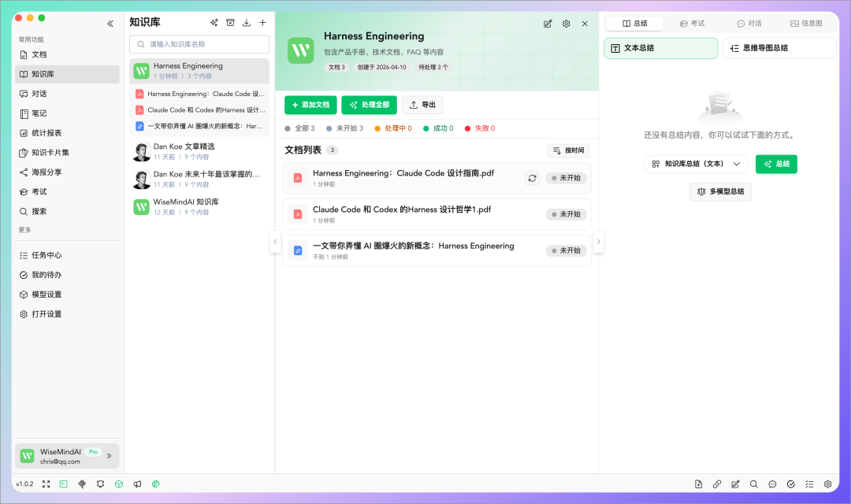Filter documents by 成功 status
The image size is (851, 504).
[x=439, y=128]
